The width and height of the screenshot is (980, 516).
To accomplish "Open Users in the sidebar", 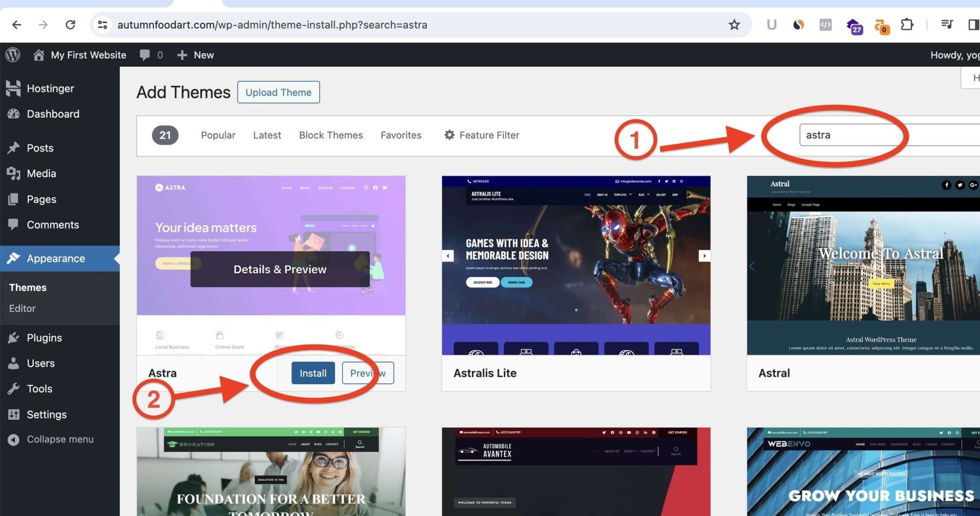I will [x=59, y=363].
